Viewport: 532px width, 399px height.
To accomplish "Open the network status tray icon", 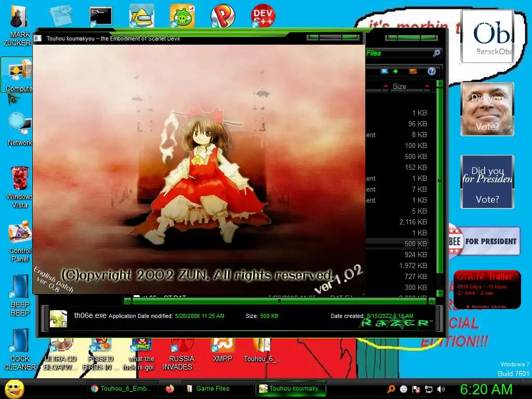I will [429, 389].
